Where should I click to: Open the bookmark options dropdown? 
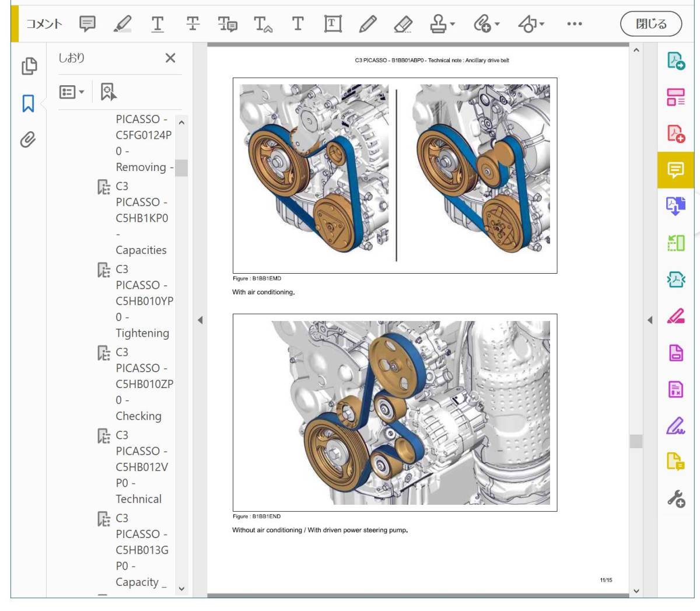(72, 92)
